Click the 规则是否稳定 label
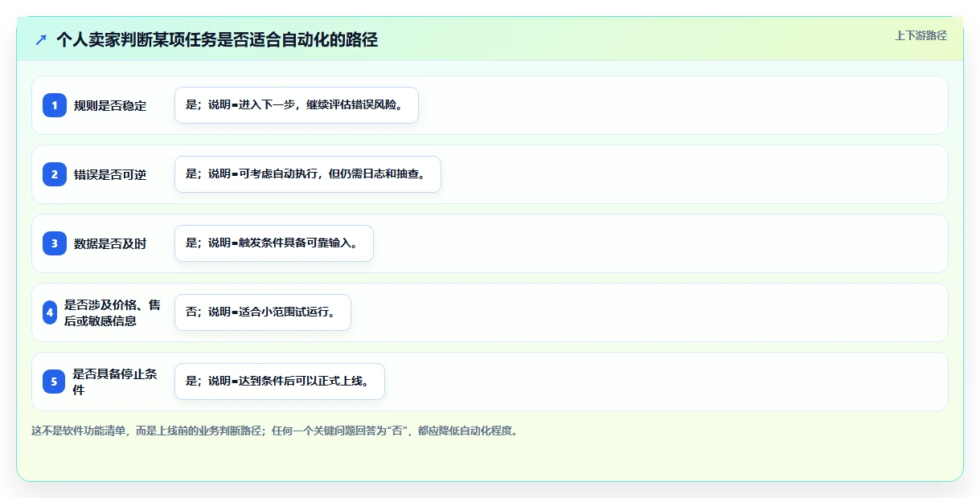980x498 pixels. coord(110,105)
